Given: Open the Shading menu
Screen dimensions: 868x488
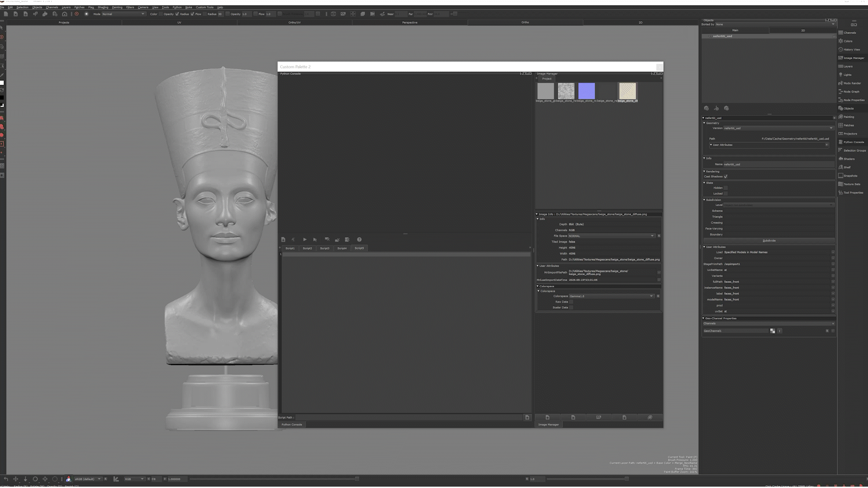Looking at the screenshot, I should (103, 7).
